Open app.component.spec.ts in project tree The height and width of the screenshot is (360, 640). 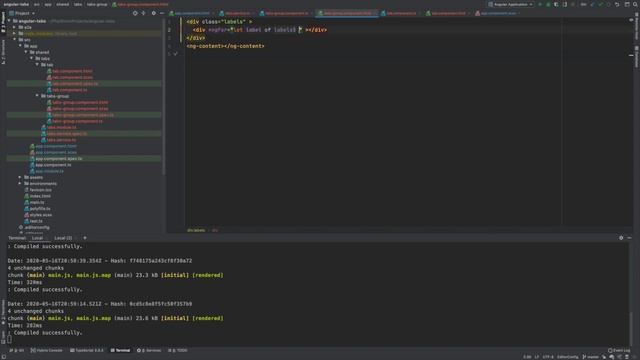click(x=58, y=158)
